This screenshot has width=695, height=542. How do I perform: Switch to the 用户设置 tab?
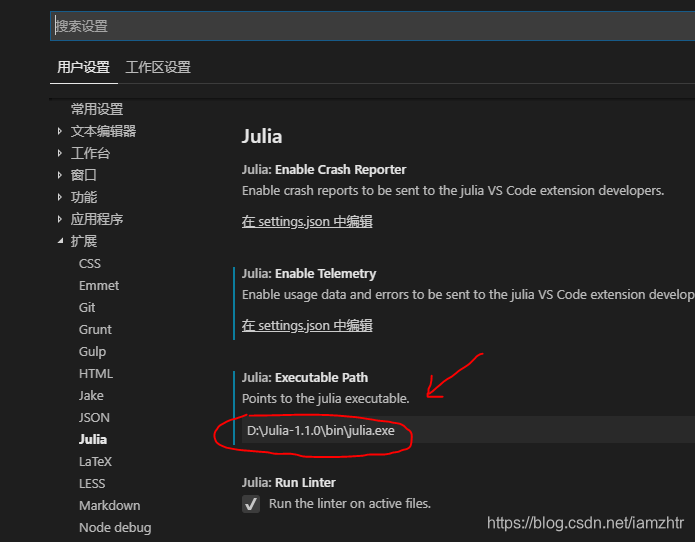83,67
